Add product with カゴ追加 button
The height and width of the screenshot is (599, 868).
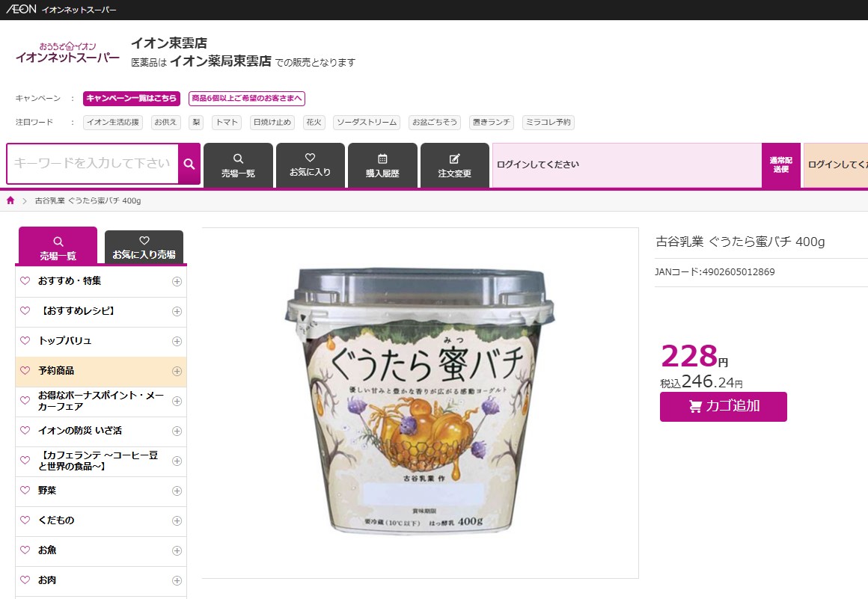tap(723, 407)
